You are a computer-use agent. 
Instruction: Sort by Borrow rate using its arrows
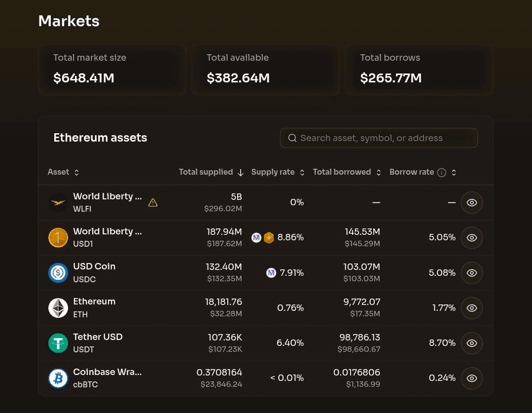pos(454,173)
